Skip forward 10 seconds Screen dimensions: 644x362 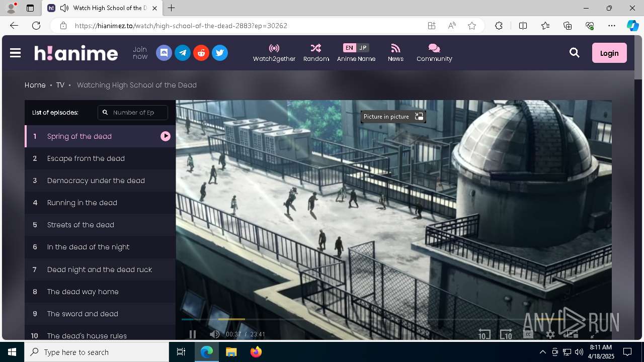pos(506,334)
